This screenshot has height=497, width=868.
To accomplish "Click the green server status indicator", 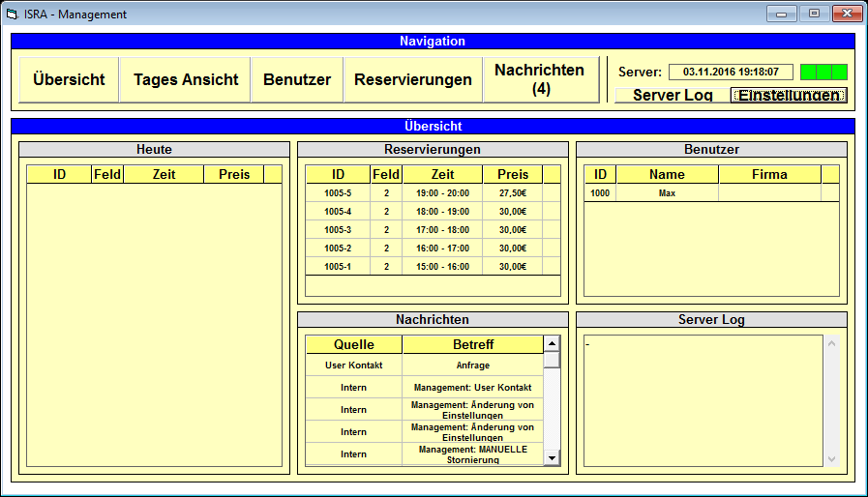I will pos(823,72).
